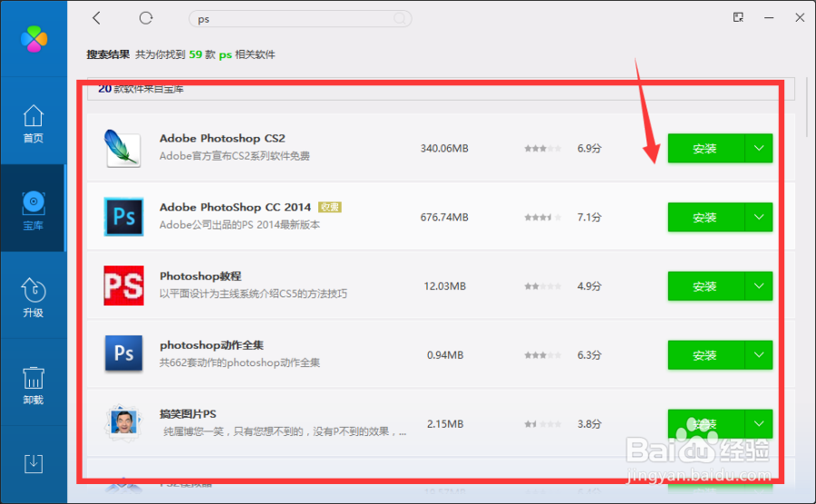The width and height of the screenshot is (816, 504).
Task: Click description Adobe官方宣布CS2系列软件免费
Action: [x=235, y=156]
